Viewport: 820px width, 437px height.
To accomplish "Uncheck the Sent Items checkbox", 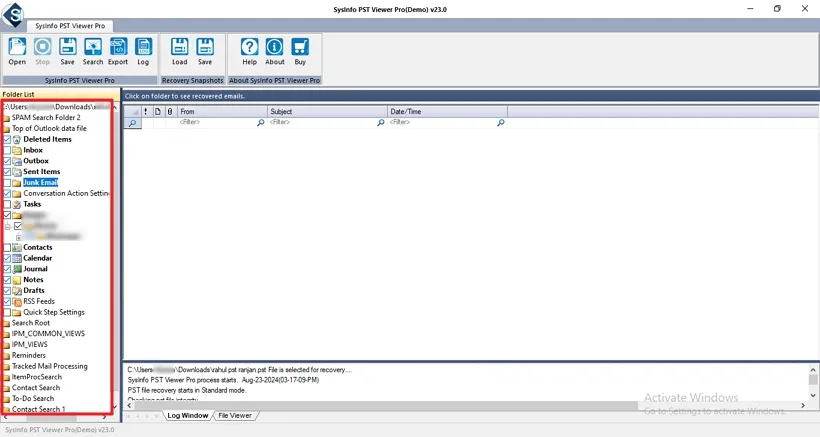I will coord(7,172).
